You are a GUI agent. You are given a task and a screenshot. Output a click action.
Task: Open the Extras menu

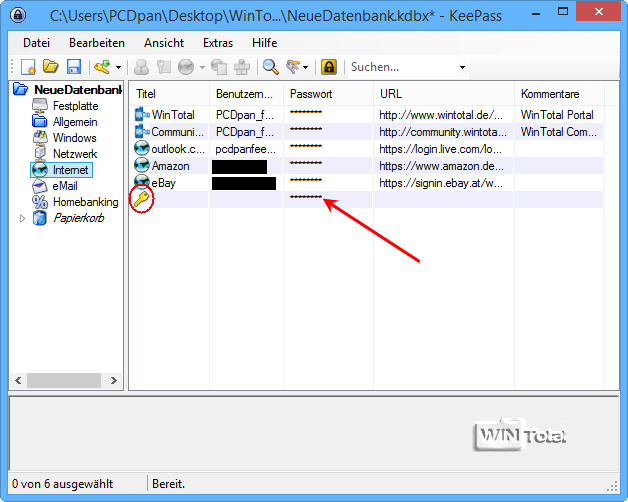(x=218, y=43)
